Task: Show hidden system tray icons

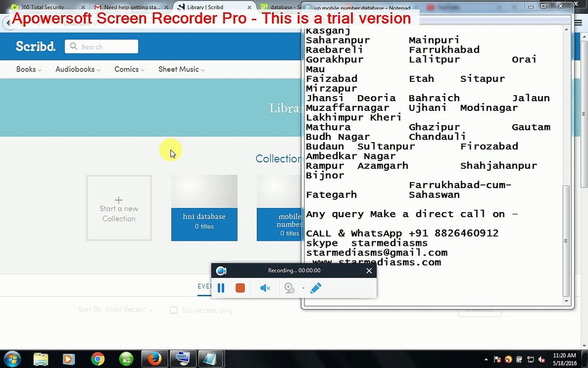Action: 486,359
